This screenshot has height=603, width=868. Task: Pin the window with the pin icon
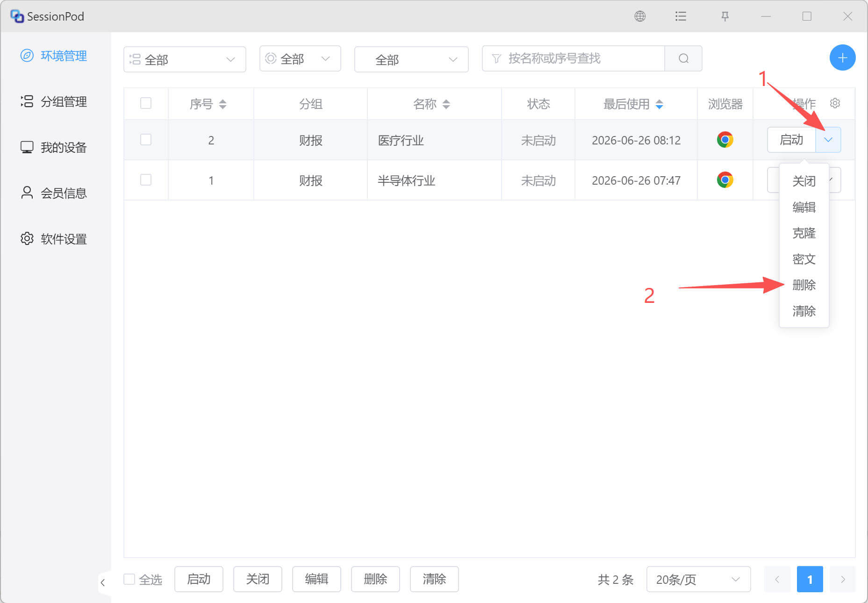(725, 16)
